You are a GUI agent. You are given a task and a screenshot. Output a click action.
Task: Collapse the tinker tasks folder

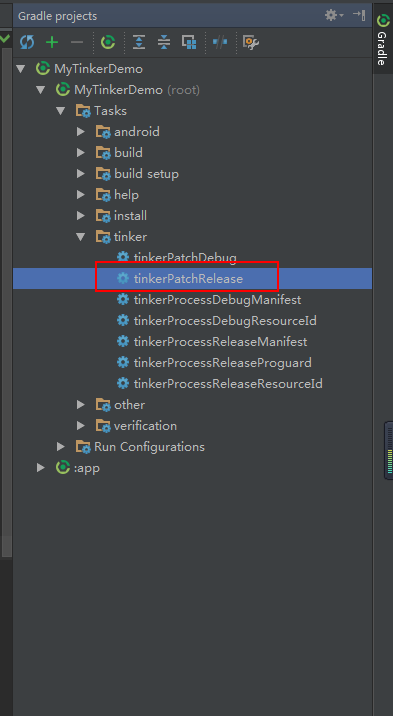point(81,237)
